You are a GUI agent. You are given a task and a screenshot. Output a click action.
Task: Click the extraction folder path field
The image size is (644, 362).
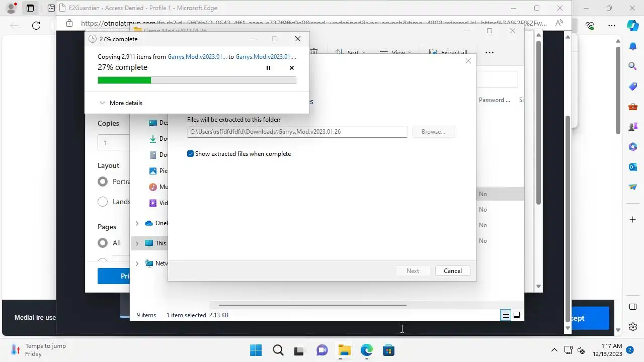(297, 132)
